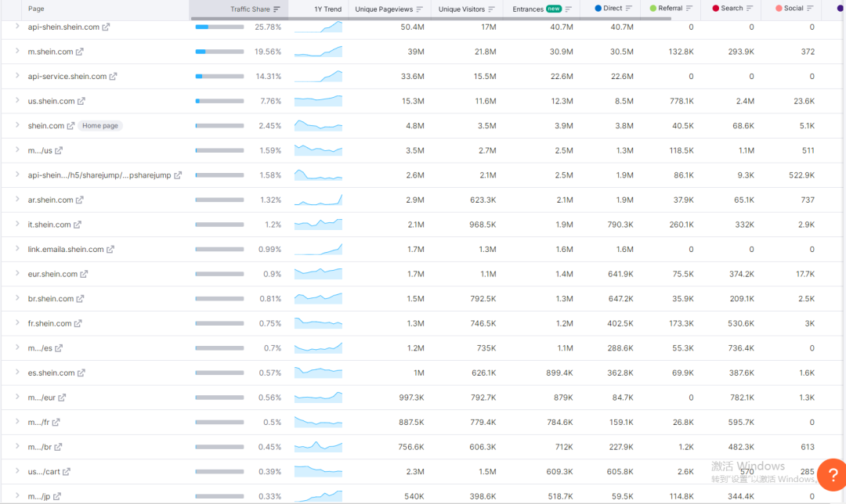Sort table by Referral traffic column
This screenshot has height=504, width=846.
(x=689, y=8)
